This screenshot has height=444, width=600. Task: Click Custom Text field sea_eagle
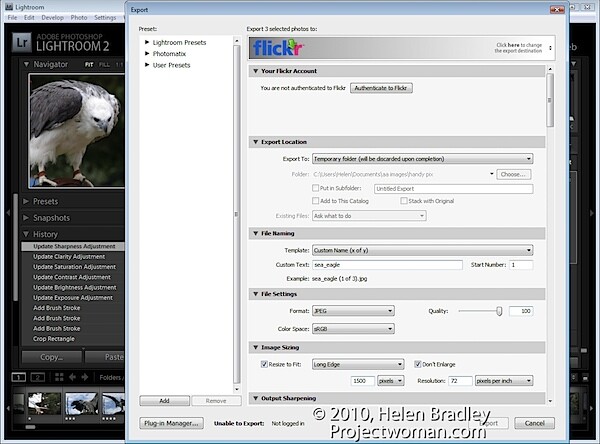pos(387,265)
